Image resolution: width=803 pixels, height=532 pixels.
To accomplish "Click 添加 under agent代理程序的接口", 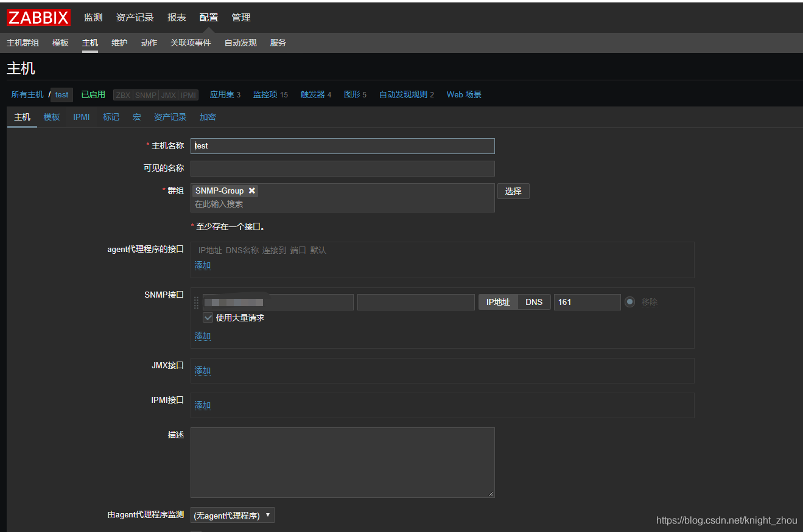I will pos(203,265).
